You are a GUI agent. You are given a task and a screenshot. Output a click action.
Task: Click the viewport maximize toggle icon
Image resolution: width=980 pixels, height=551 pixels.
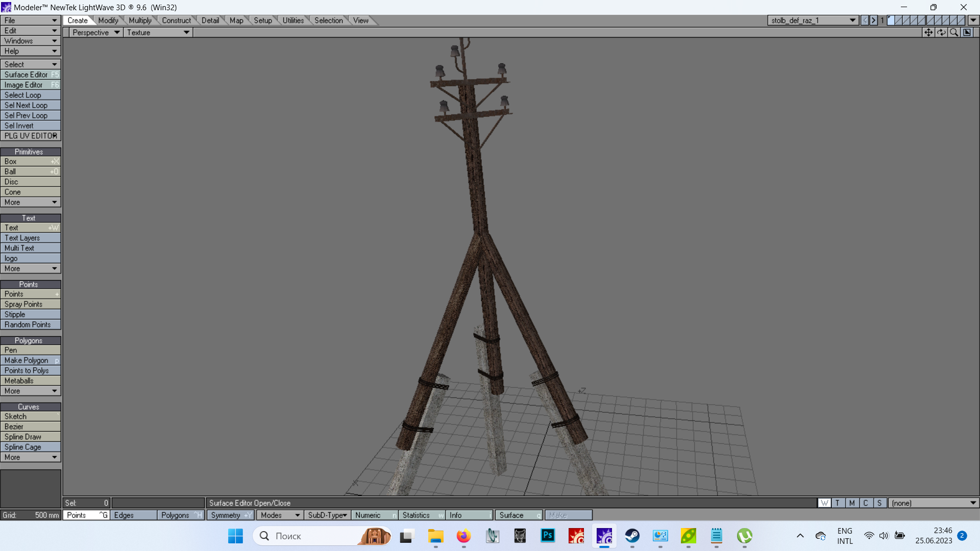tap(967, 32)
